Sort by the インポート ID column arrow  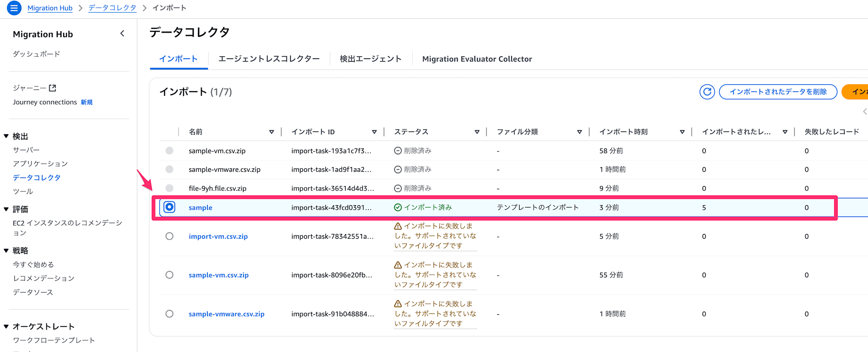[374, 132]
